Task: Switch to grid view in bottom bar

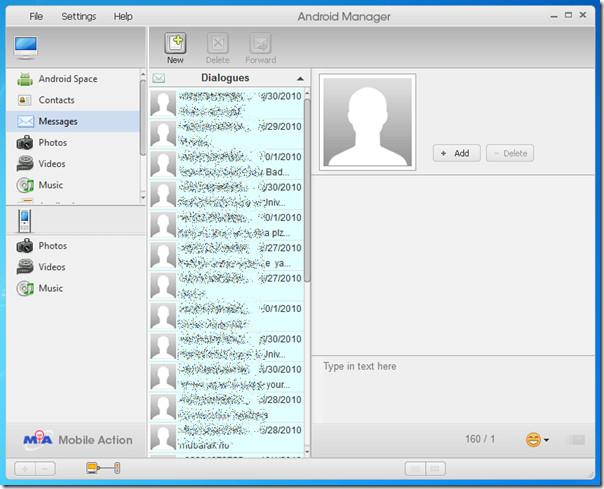Action: 436,469
